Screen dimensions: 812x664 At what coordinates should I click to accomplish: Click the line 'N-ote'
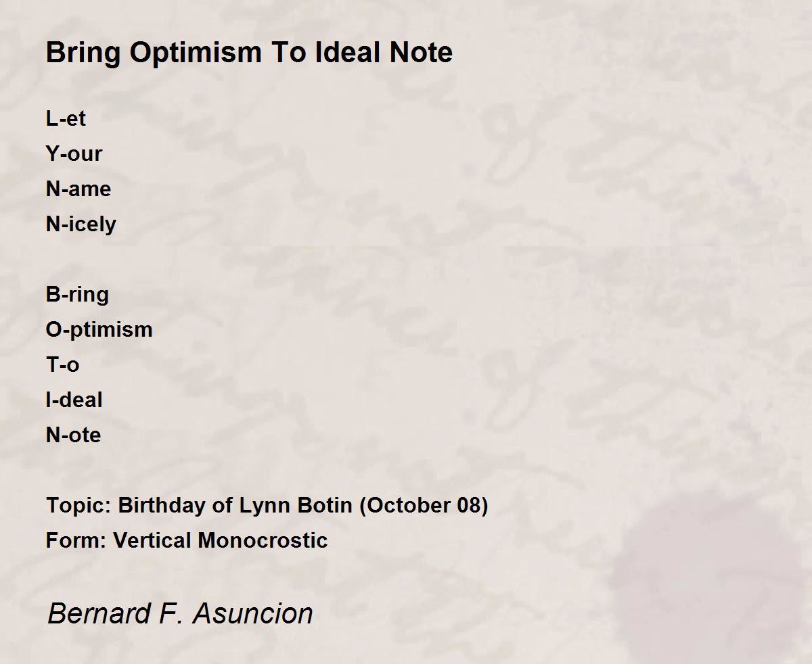73,435
